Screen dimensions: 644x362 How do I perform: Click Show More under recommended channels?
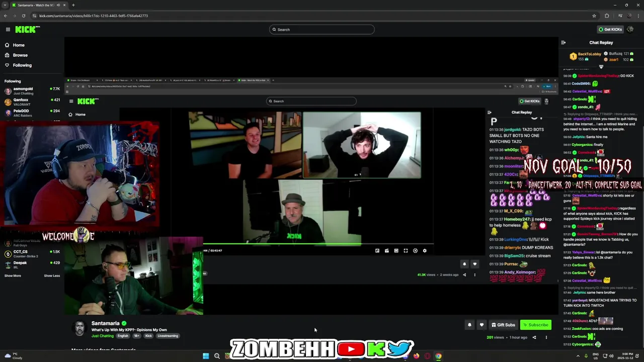pos(13,276)
